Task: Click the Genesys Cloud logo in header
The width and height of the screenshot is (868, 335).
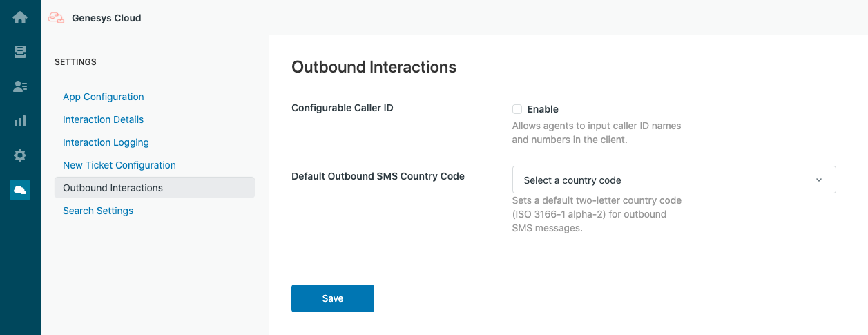Action: (x=56, y=18)
